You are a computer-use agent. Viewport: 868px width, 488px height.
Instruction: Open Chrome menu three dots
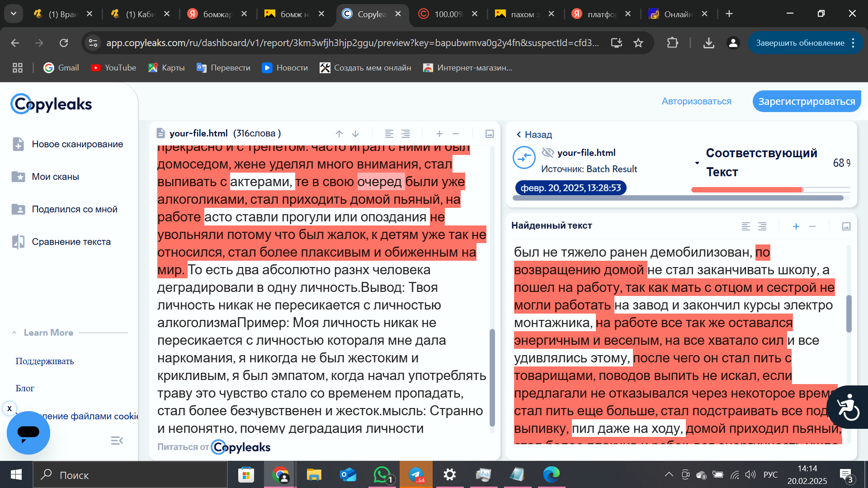(853, 43)
